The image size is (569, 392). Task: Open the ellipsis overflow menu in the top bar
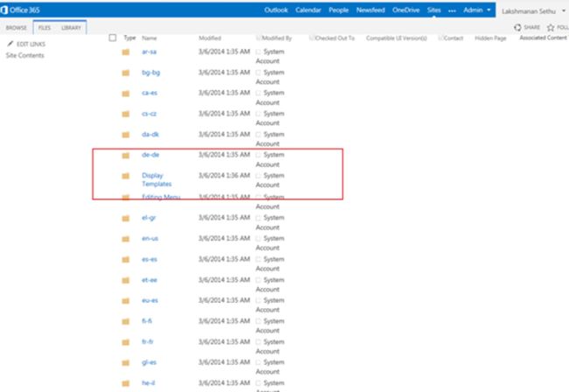[x=452, y=10]
